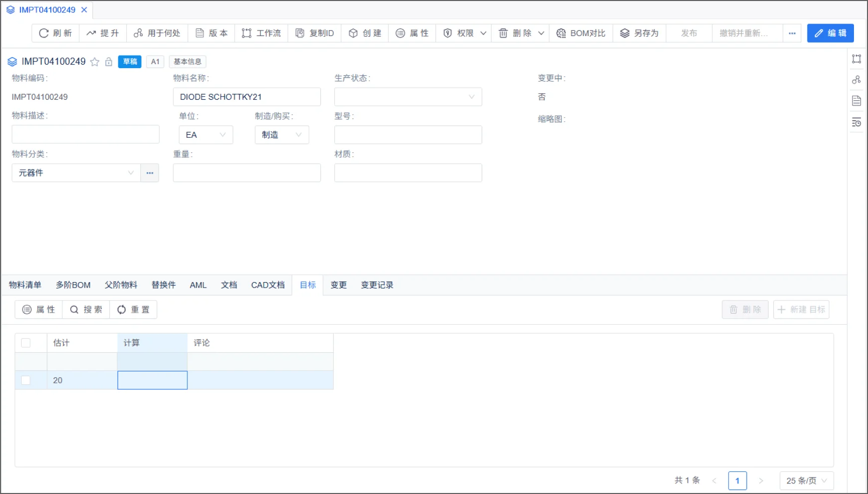Click the 重置 reset button
This screenshot has width=868, height=494.
[x=133, y=310]
